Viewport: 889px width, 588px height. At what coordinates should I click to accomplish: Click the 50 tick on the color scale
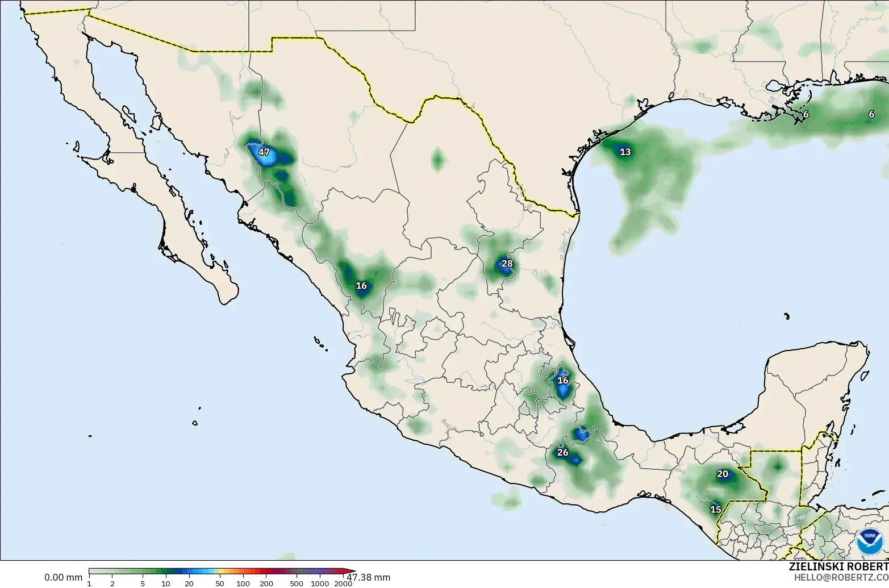point(220,583)
